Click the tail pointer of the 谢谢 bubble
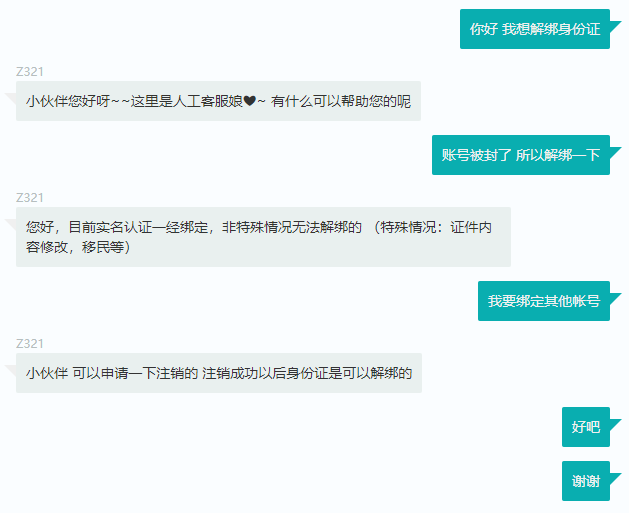Viewport: 629px width, 513px height. coord(614,470)
